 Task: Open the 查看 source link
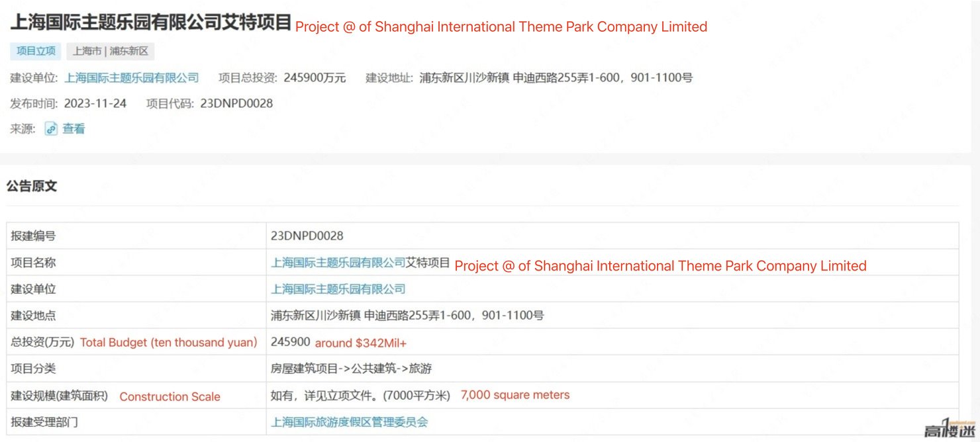coord(73,129)
